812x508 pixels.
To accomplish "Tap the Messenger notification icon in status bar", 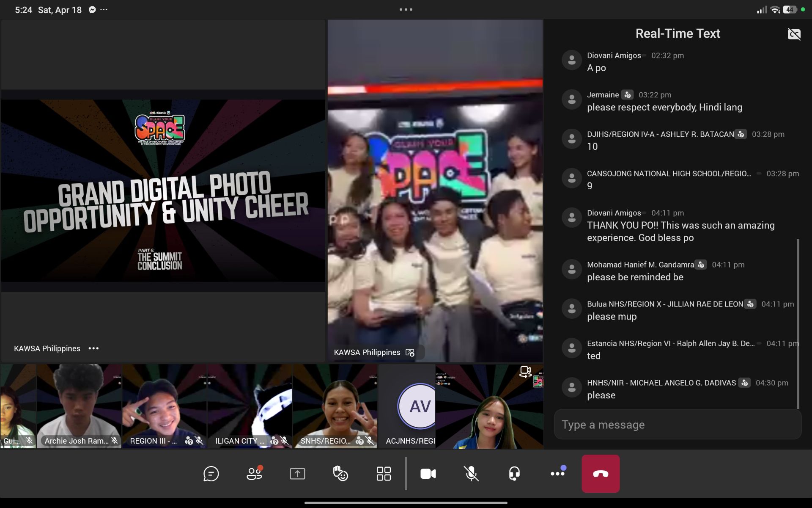I will pos(92,10).
